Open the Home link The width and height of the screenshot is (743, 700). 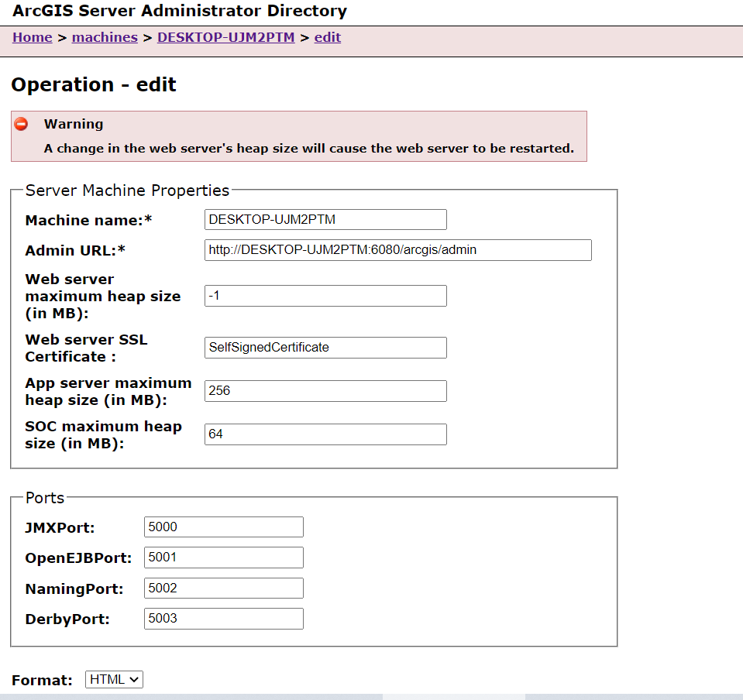[x=32, y=36]
